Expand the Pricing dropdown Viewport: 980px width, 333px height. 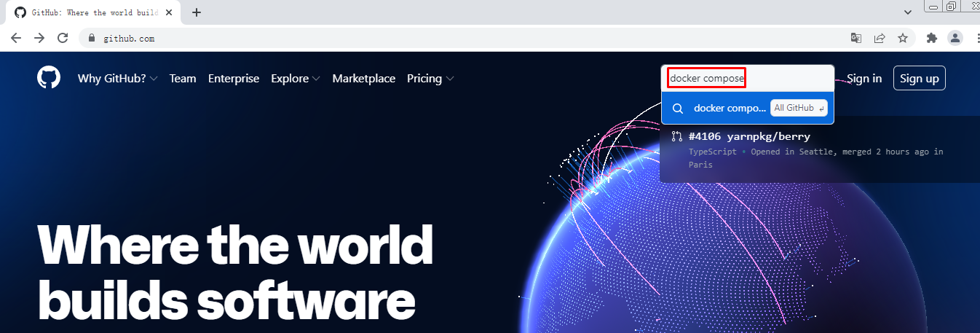(x=430, y=79)
